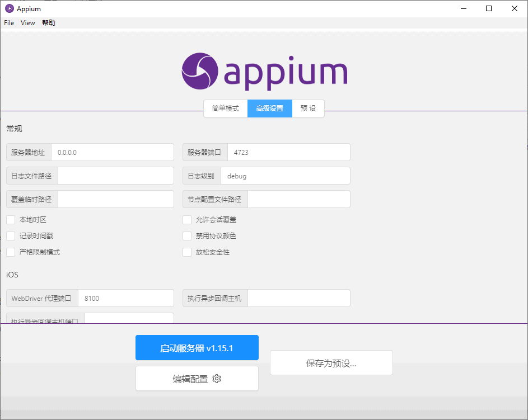The width and height of the screenshot is (528, 420).
Task: Click the 节点配置文件路径 input
Action: [x=299, y=200]
